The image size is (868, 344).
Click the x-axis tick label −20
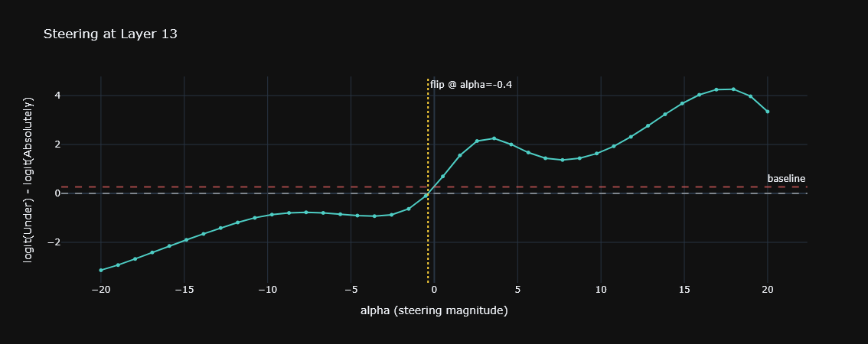pyautogui.click(x=100, y=289)
